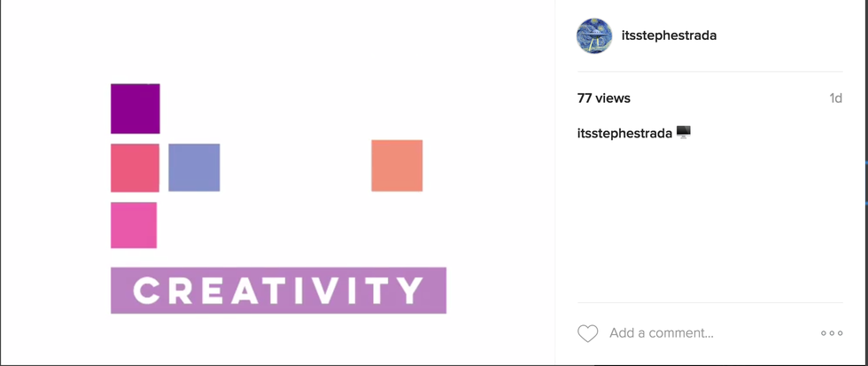
Task: Open the three-dot more options menu
Action: click(831, 333)
